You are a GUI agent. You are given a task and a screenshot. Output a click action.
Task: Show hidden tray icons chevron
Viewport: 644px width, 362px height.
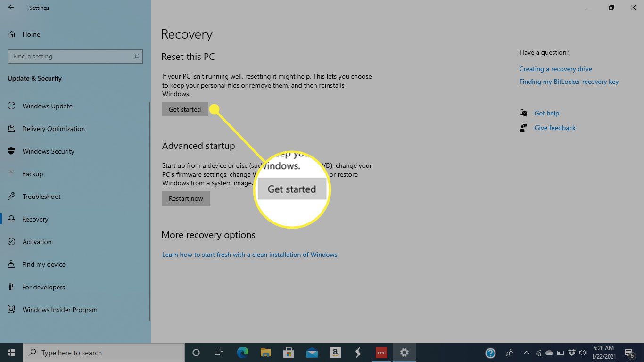[x=526, y=353]
